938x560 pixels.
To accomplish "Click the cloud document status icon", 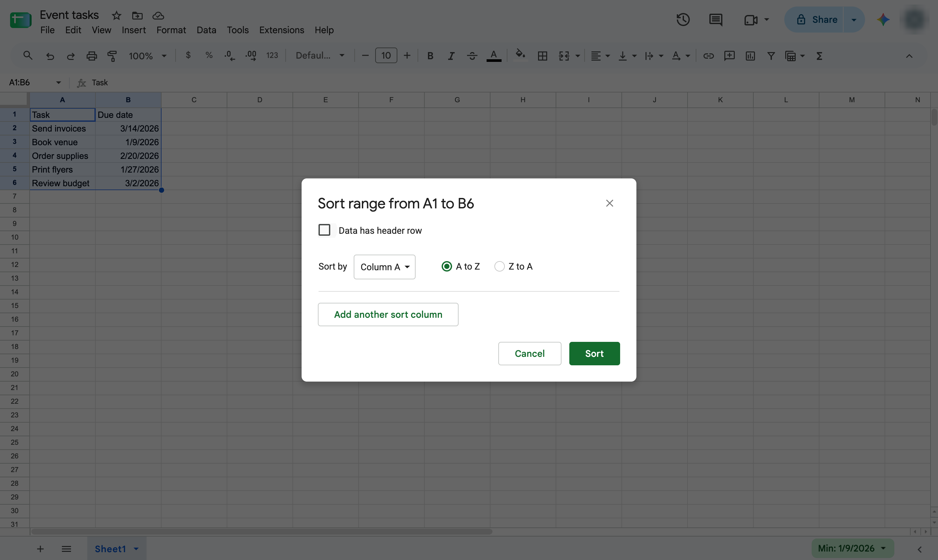I will [158, 16].
